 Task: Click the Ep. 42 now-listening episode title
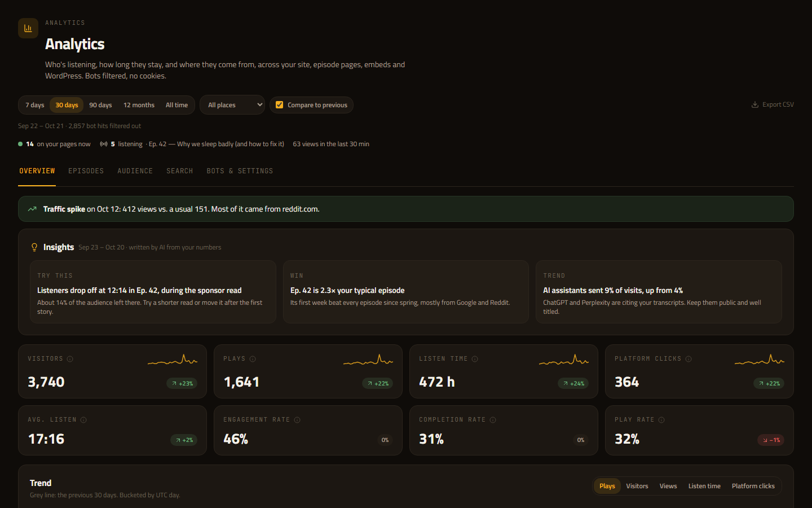217,144
